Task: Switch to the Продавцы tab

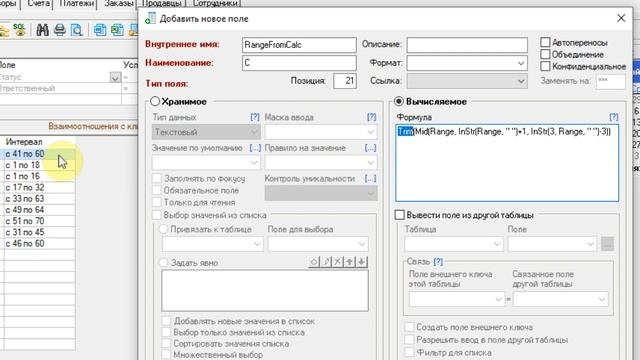Action: point(162,4)
